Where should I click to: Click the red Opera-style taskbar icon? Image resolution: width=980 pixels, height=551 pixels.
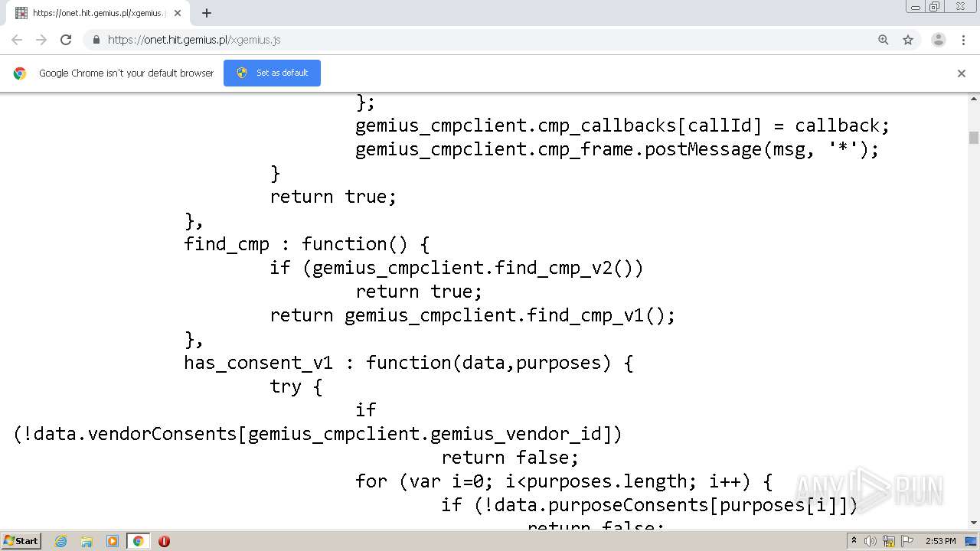tap(164, 541)
